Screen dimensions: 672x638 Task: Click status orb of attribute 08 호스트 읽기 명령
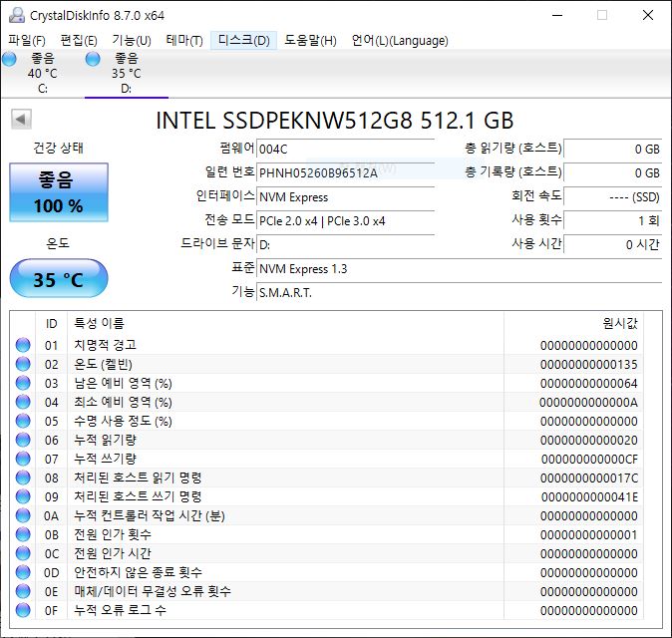coord(23,478)
